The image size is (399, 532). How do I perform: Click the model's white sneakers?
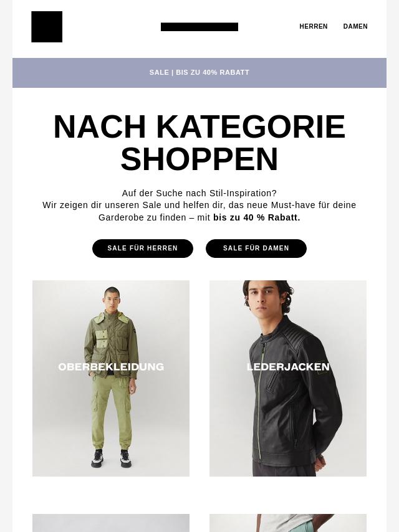(111, 458)
